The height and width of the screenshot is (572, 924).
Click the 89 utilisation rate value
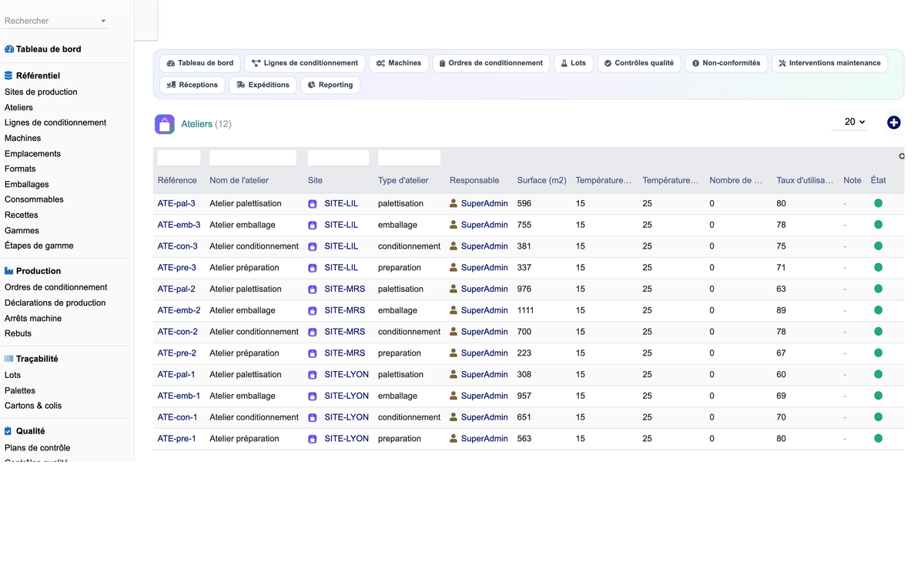coord(782,310)
